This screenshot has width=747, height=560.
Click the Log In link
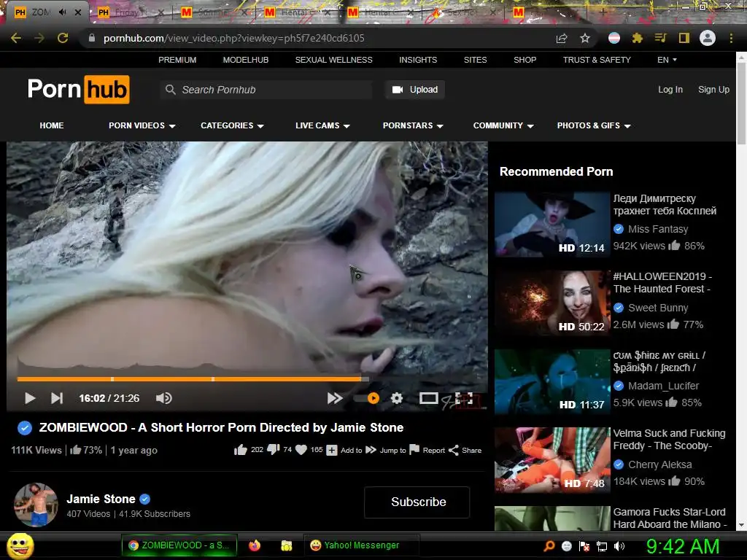[670, 90]
